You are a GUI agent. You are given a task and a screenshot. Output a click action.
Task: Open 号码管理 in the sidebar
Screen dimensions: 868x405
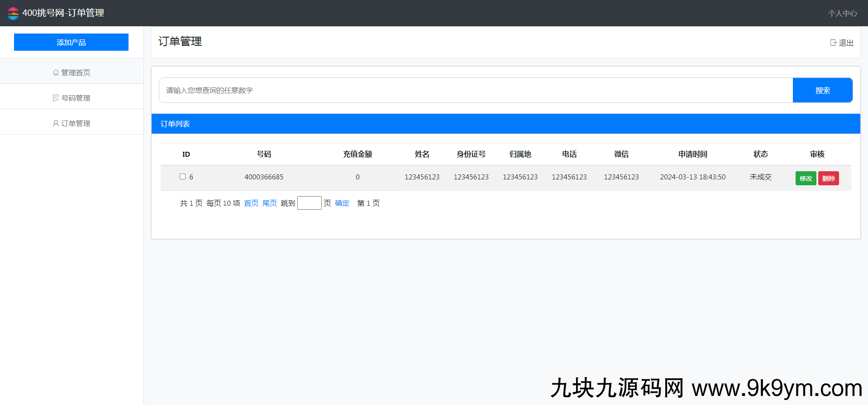click(76, 98)
